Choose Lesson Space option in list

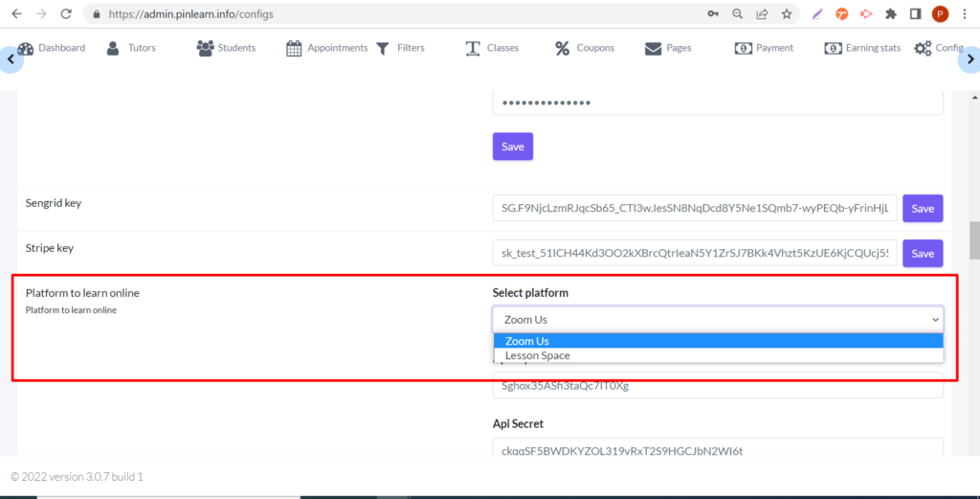718,355
